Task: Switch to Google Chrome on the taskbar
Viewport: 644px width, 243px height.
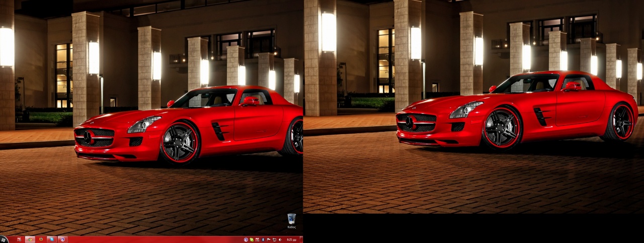Action: coord(30,239)
